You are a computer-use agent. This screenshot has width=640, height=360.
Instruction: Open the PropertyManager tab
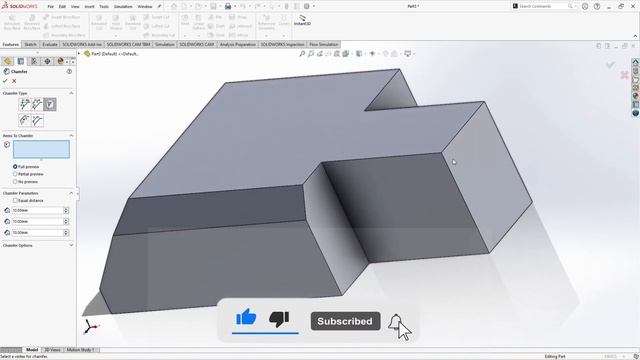[x=21, y=61]
